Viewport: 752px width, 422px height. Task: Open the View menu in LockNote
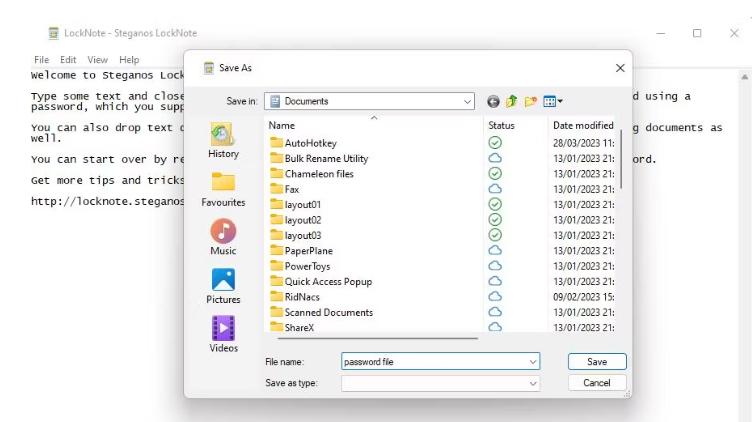pos(97,59)
